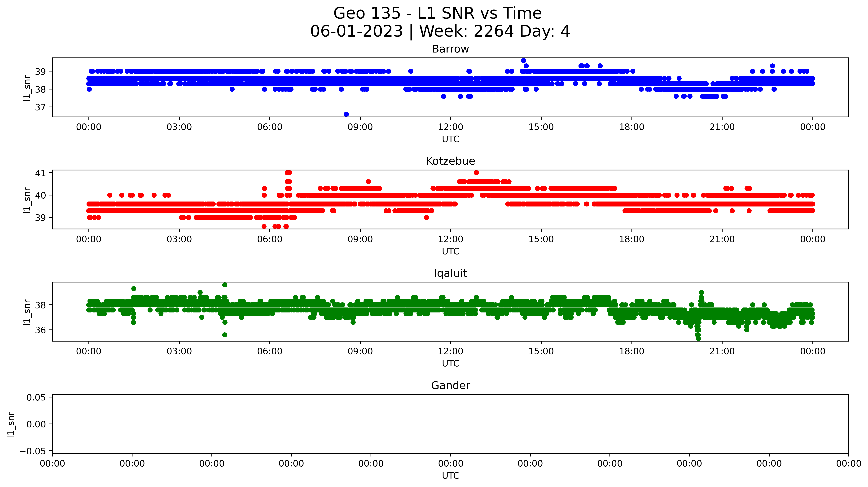
Task: Click the 0.05 y-axis tick in Gander plot
Action: point(36,398)
